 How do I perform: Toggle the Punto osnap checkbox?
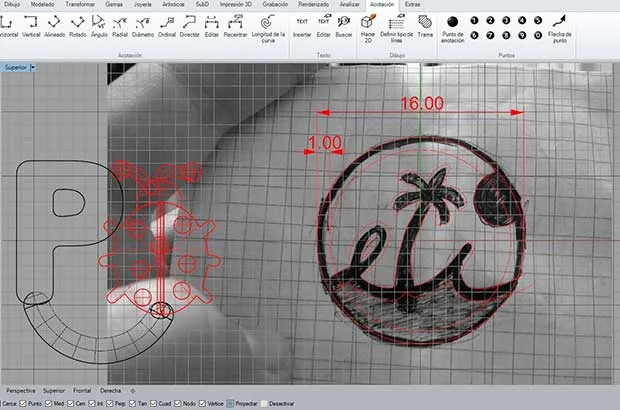[x=24, y=403]
